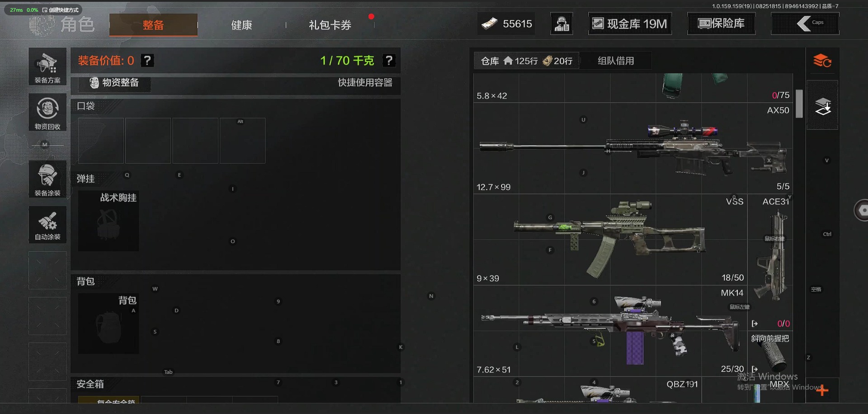
Task: Open the 物资回收 recycle icon
Action: 47,113
